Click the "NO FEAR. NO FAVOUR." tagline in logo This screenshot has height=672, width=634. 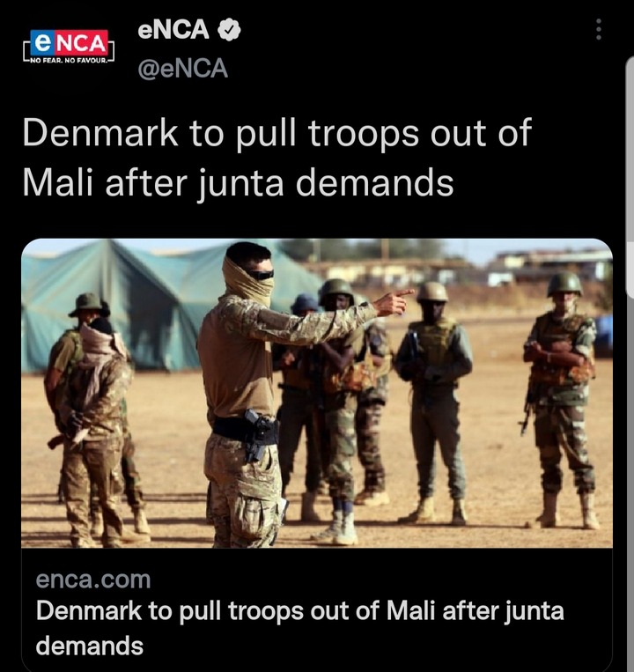click(69, 61)
